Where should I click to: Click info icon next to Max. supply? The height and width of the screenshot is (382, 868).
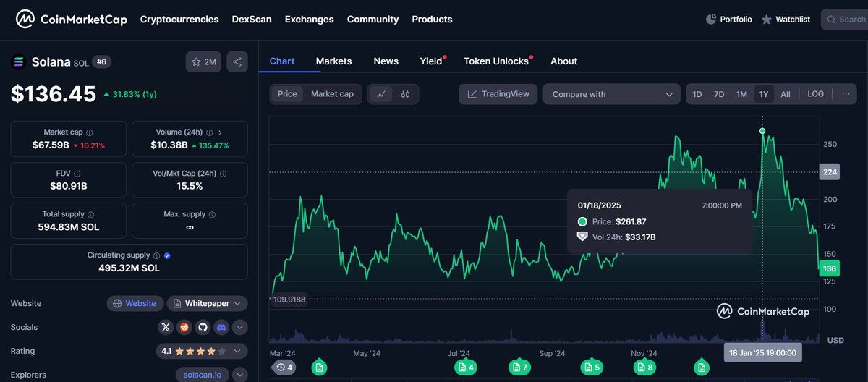pyautogui.click(x=213, y=215)
